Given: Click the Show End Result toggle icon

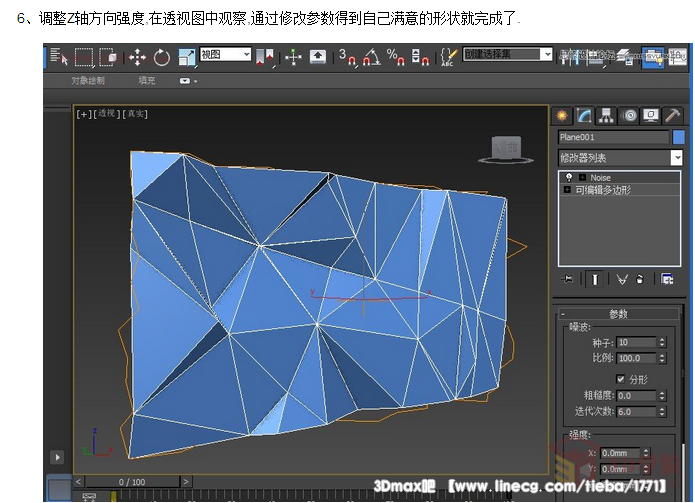Looking at the screenshot, I should point(593,279).
